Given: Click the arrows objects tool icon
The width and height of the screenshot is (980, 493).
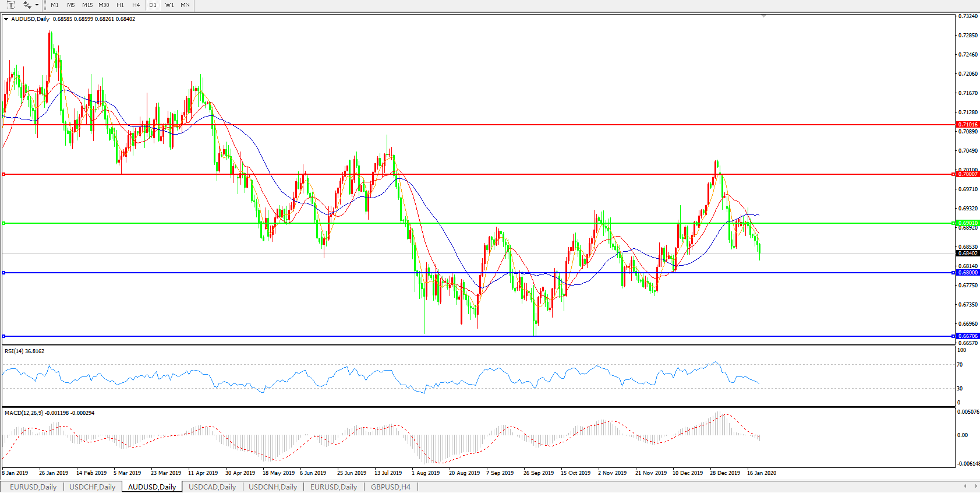Looking at the screenshot, I should tap(27, 5).
